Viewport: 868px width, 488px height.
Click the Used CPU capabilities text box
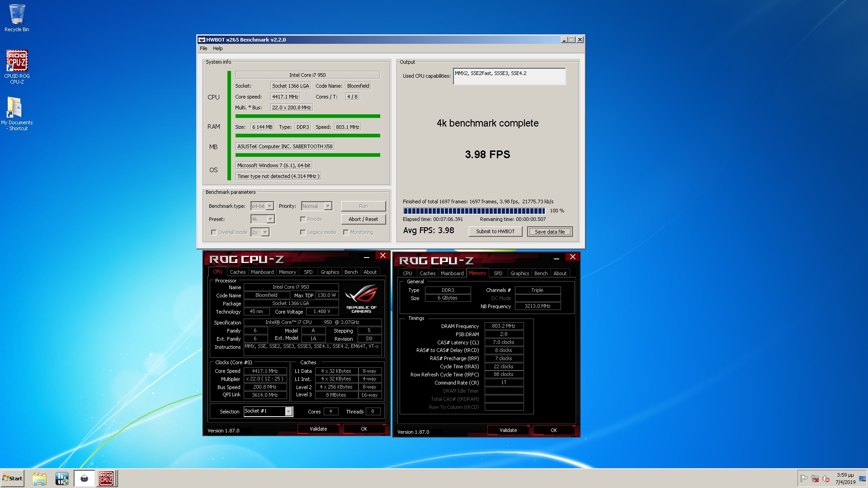[509, 76]
